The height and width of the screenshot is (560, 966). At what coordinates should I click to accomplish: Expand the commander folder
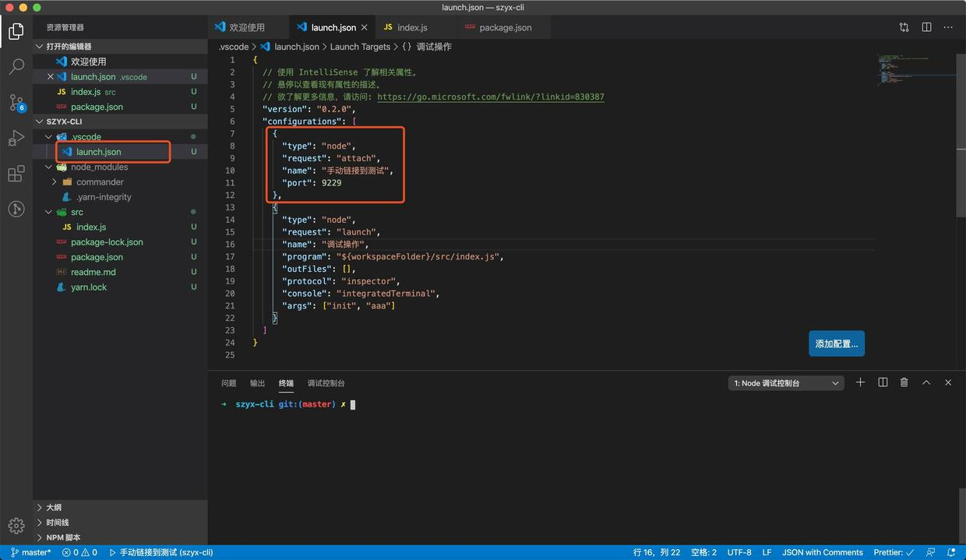click(55, 181)
